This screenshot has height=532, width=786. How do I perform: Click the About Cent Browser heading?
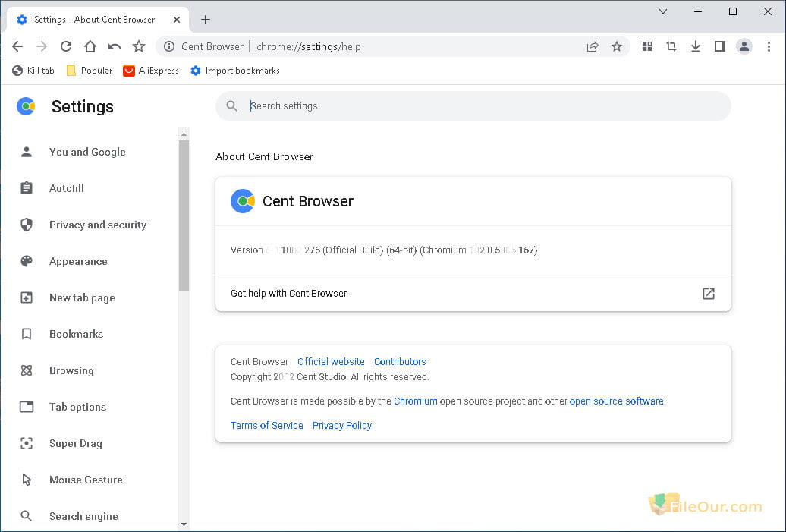click(x=264, y=156)
